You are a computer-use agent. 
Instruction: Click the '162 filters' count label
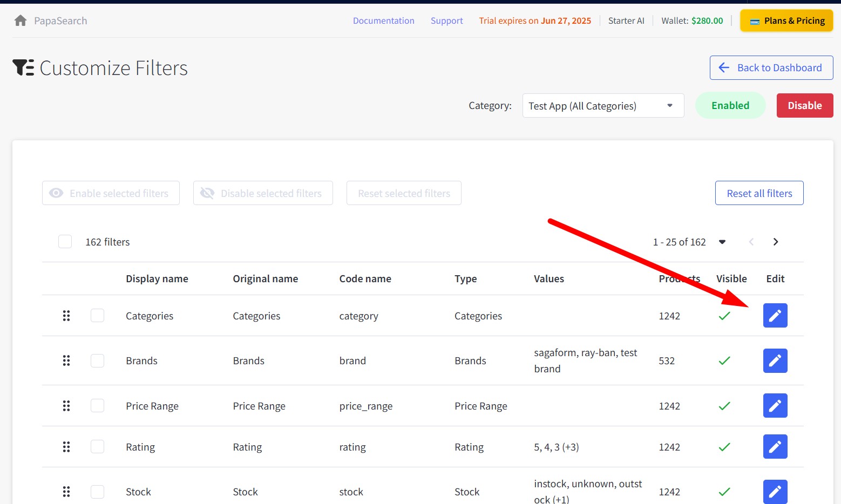click(x=107, y=242)
